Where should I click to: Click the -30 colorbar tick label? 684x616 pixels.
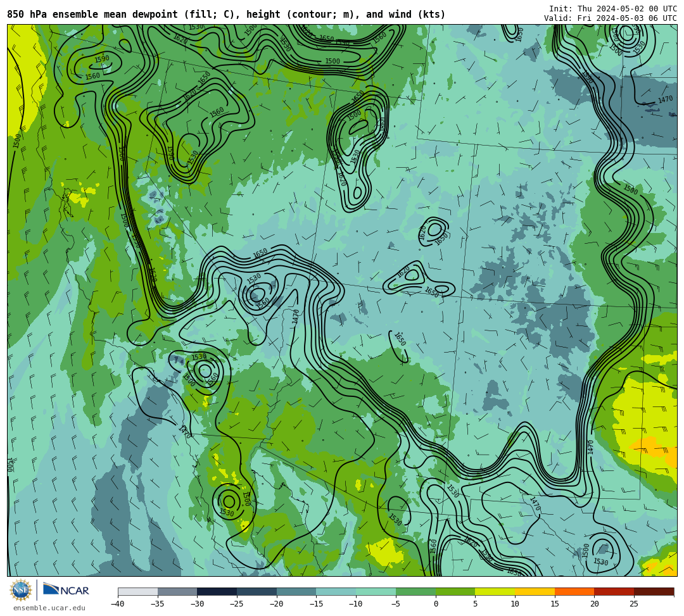pyautogui.click(x=197, y=604)
